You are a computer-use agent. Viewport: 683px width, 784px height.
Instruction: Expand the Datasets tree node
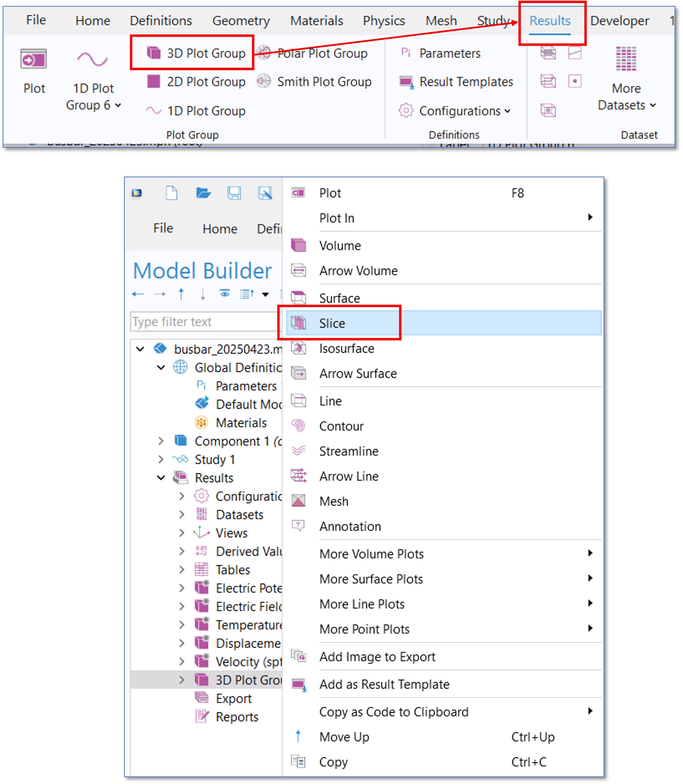(181, 515)
